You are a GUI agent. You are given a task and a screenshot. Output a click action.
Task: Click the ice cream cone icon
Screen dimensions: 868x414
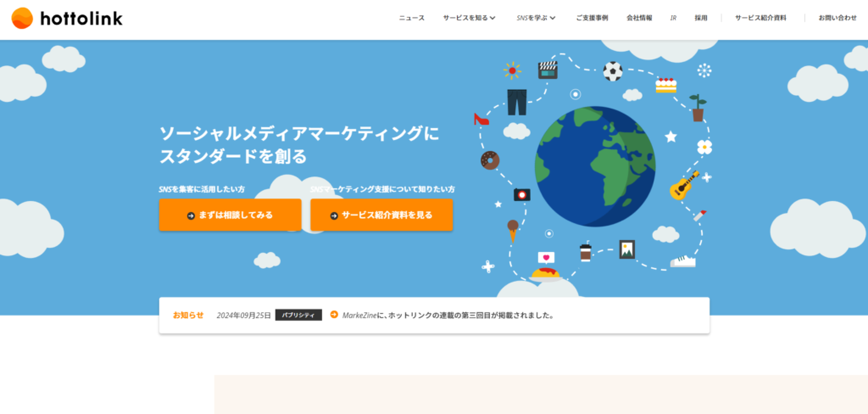click(x=513, y=231)
